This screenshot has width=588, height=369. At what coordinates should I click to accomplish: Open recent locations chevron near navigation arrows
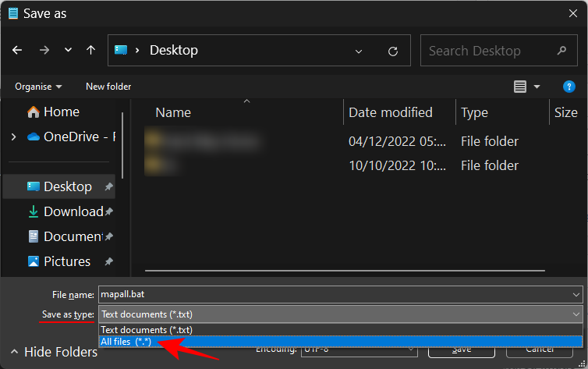click(x=68, y=49)
